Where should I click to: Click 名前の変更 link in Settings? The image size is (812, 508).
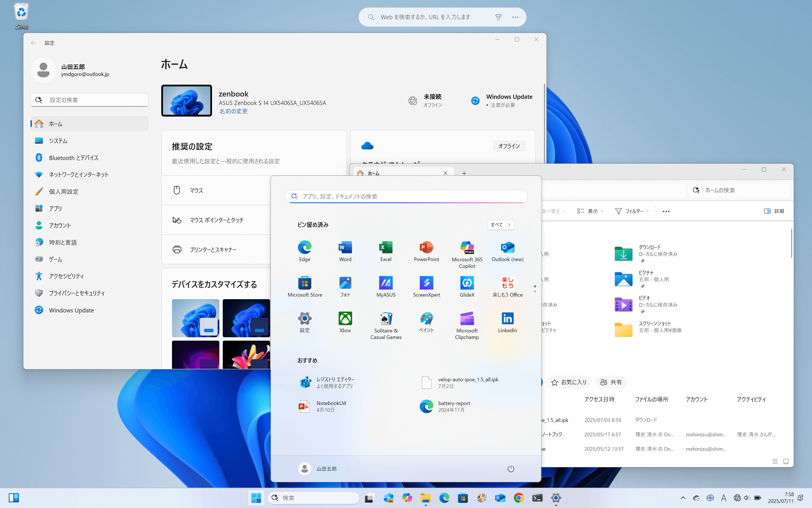233,111
